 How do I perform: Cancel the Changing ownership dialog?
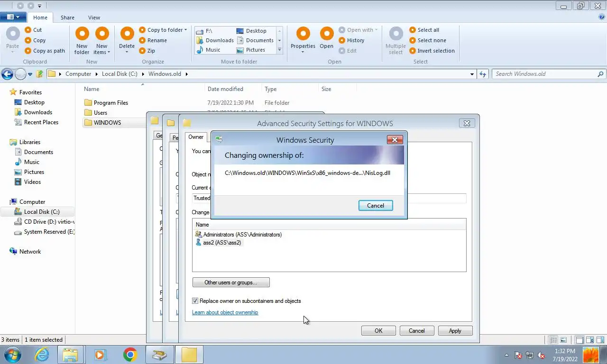click(376, 205)
